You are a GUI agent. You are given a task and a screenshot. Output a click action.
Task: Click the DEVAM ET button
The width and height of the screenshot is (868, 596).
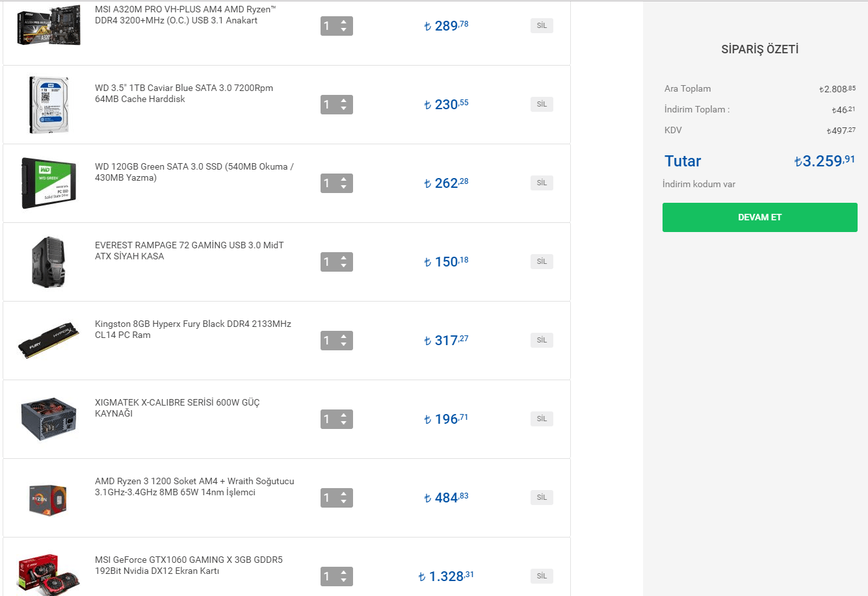759,217
